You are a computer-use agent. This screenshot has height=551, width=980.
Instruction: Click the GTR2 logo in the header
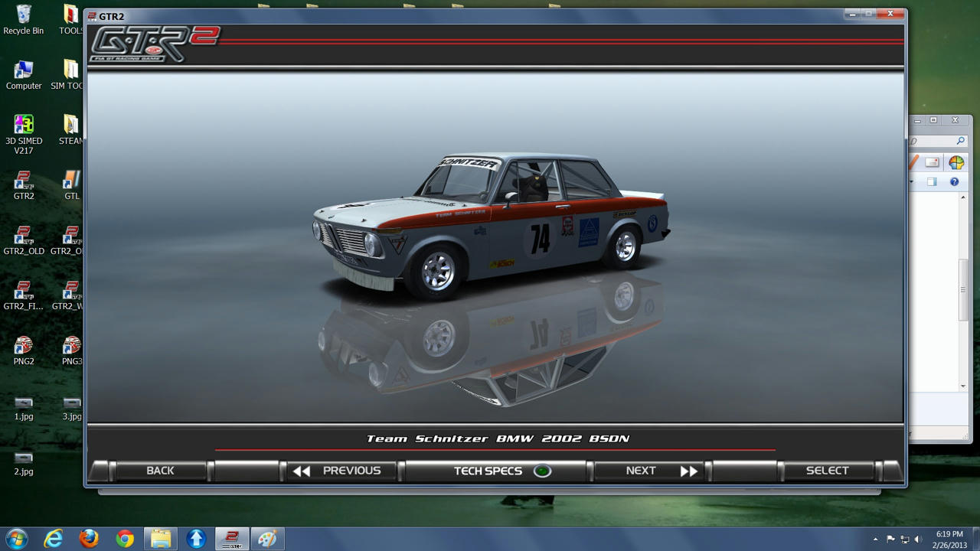(155, 44)
